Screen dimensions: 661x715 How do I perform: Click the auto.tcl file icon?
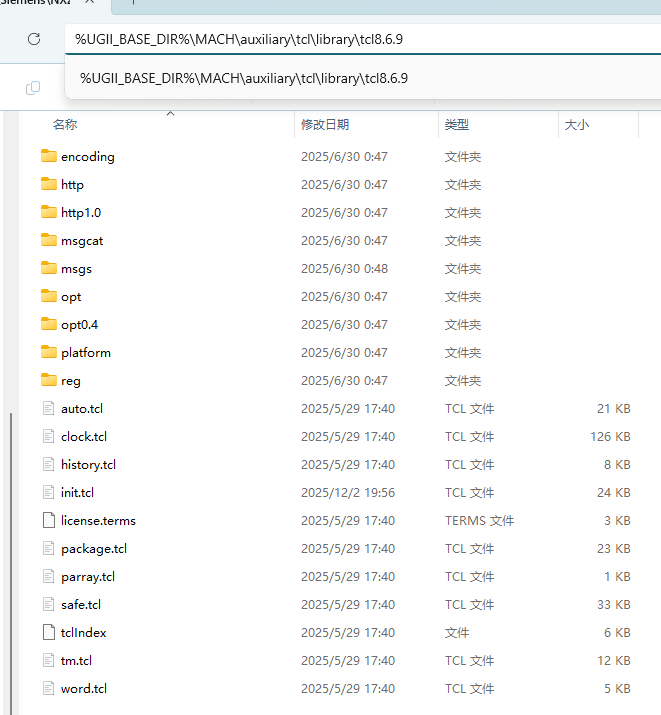pyautogui.click(x=48, y=408)
